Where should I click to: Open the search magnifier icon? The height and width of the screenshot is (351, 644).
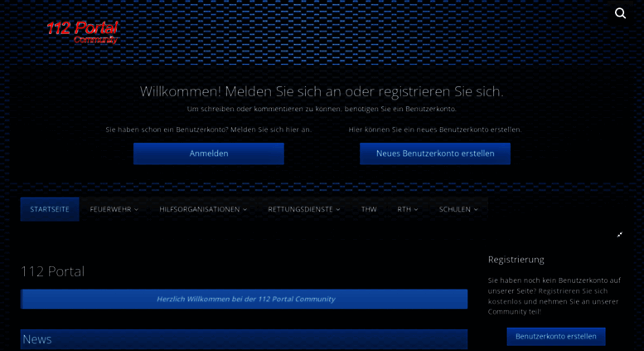(620, 13)
